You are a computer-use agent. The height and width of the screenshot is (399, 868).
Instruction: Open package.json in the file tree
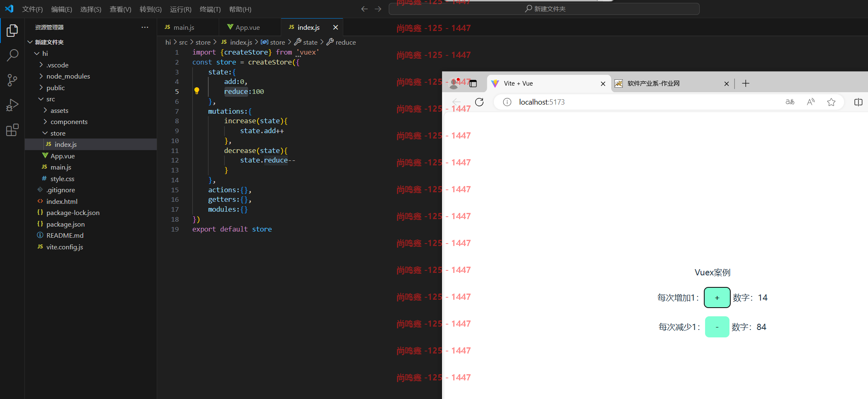(91, 224)
